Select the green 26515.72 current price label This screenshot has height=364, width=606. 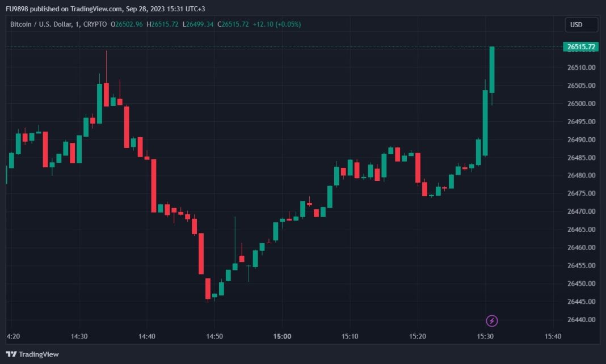click(581, 47)
